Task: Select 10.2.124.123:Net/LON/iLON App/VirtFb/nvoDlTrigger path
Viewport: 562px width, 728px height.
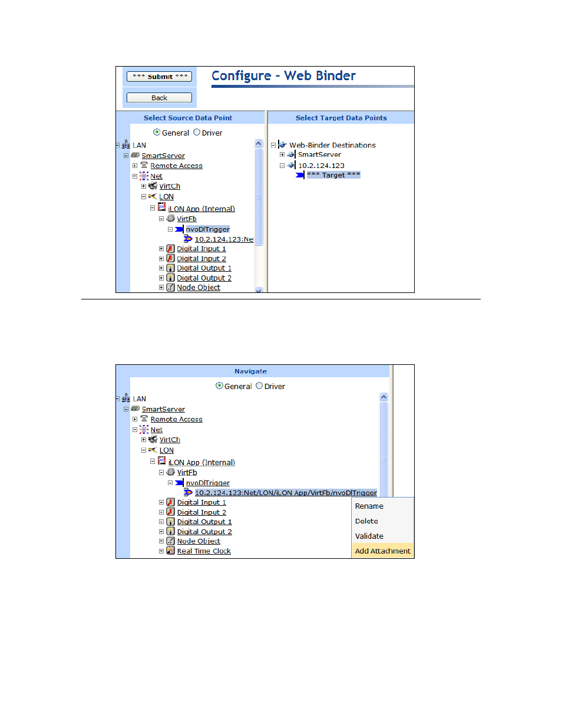Action: tap(286, 493)
